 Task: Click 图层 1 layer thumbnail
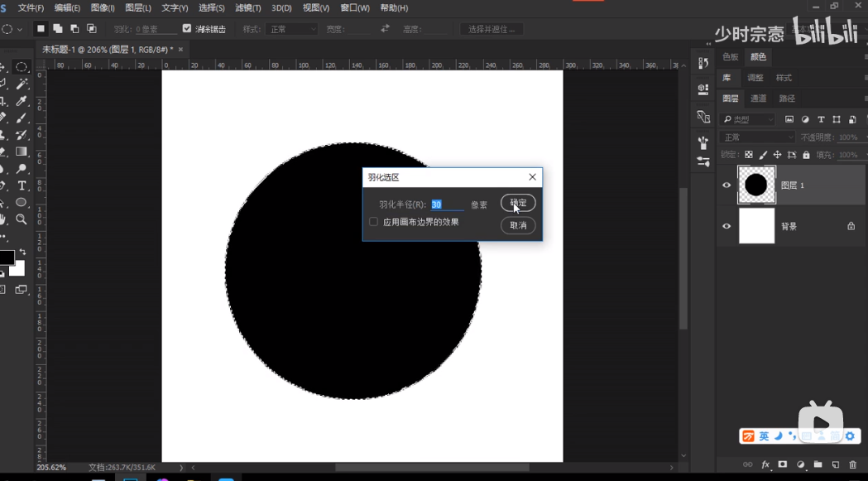tap(756, 185)
